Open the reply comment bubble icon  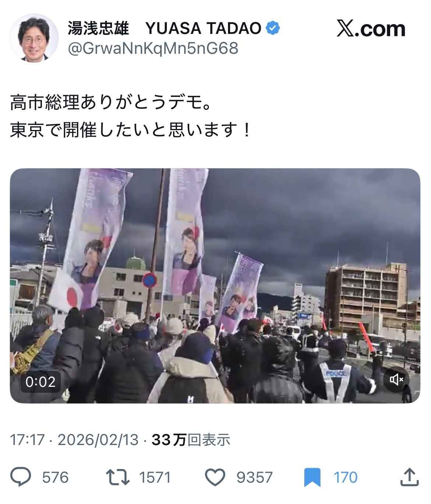21,477
